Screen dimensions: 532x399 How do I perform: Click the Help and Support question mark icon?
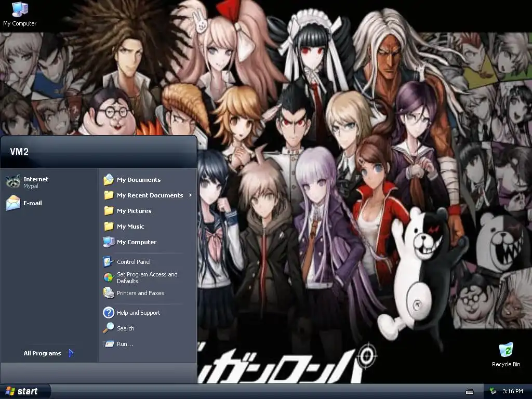pos(109,312)
